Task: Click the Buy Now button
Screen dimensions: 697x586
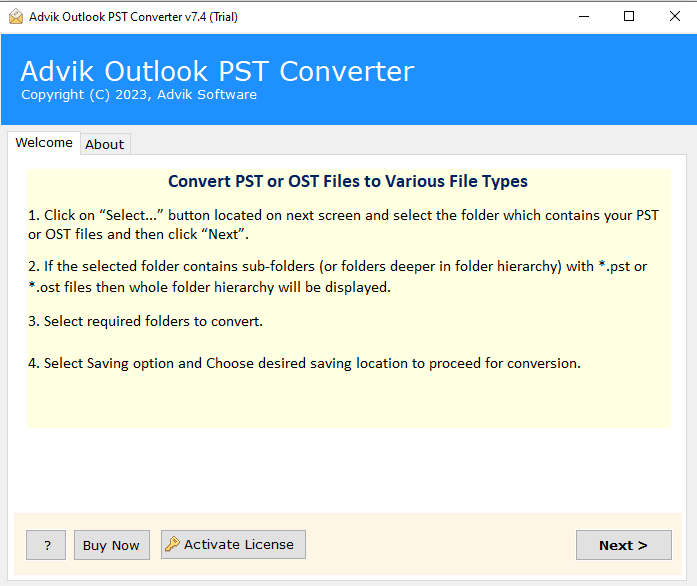Action: click(112, 545)
